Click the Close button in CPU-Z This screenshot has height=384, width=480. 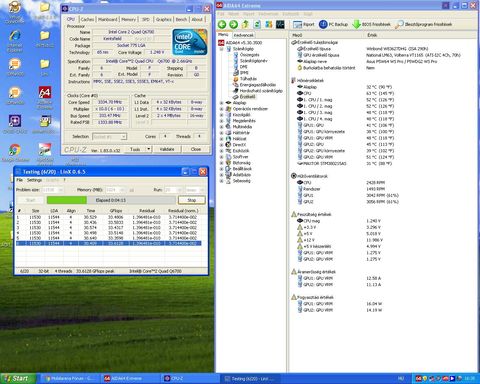point(196,149)
